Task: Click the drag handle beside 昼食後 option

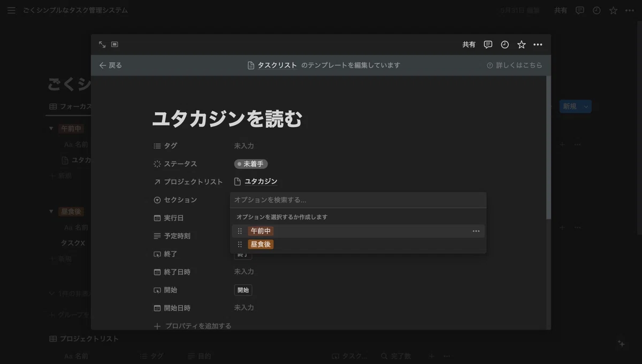Action: (x=240, y=244)
